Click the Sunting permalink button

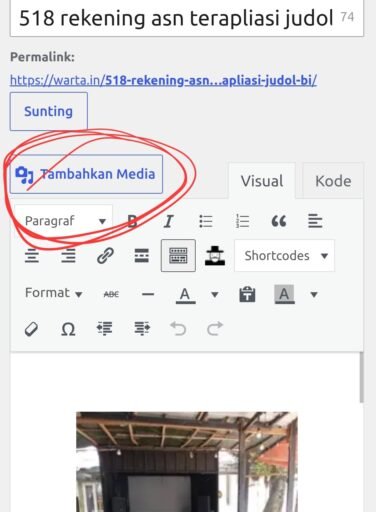click(x=49, y=111)
